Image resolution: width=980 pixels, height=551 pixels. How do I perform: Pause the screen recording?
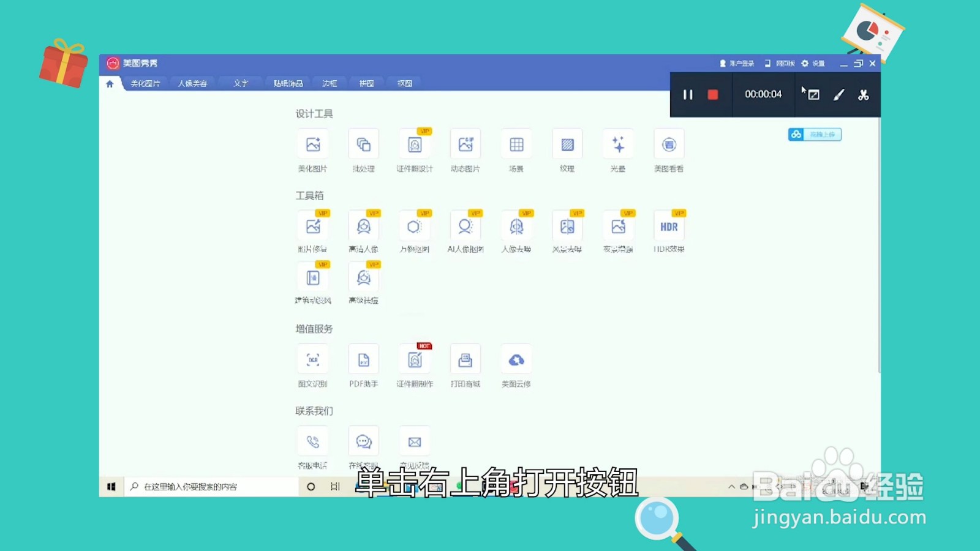click(x=688, y=95)
